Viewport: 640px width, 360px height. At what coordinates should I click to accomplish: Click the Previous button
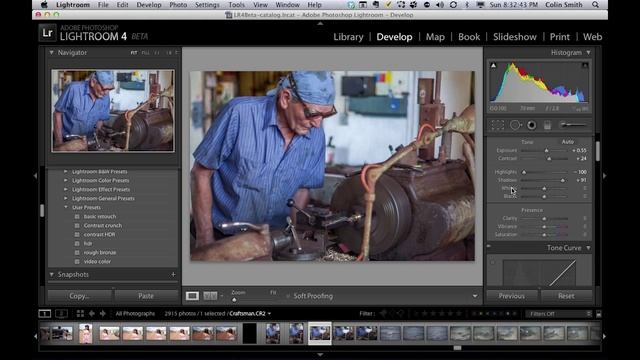512,296
